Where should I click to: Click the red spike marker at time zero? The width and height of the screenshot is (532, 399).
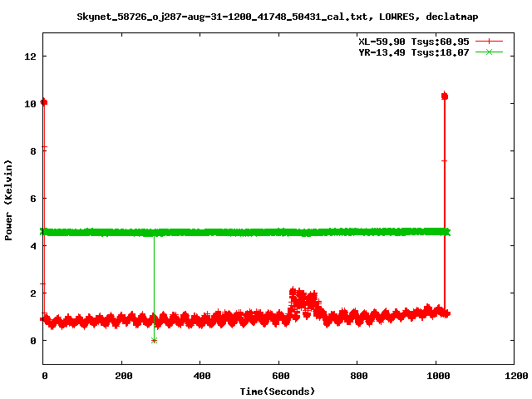point(43,101)
